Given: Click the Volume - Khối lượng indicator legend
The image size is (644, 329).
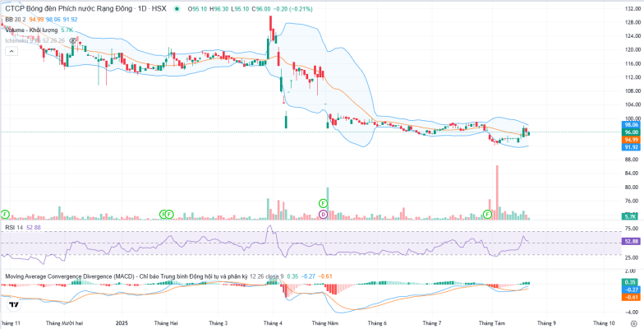Looking at the screenshot, I should coord(32,30).
